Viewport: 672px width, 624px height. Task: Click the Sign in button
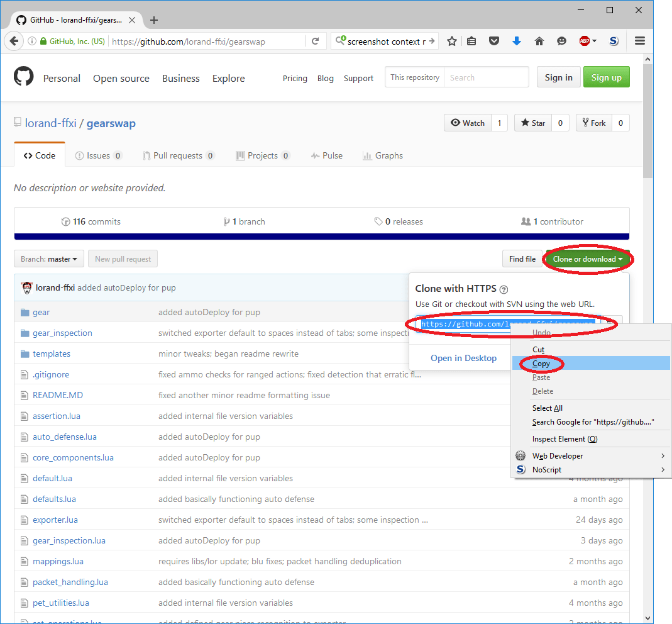pyautogui.click(x=558, y=77)
